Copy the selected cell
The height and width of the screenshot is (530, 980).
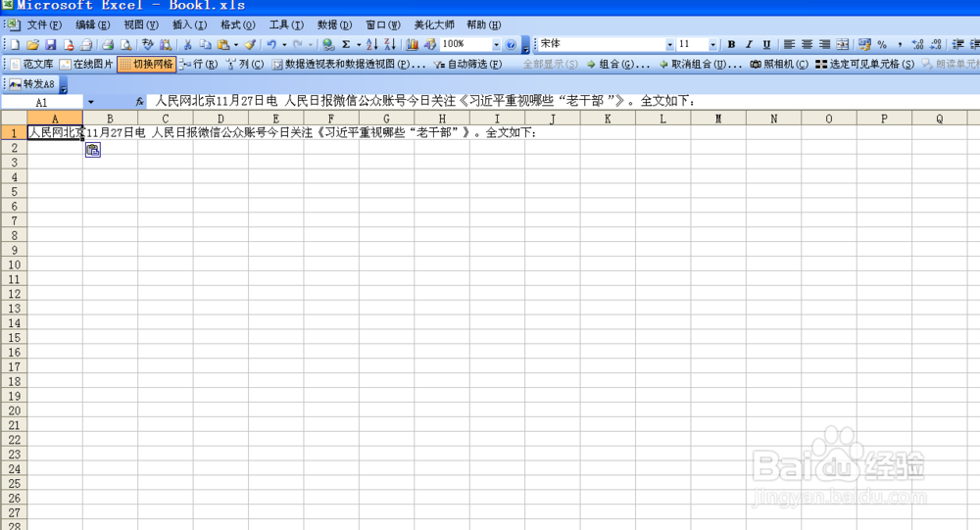click(x=205, y=44)
